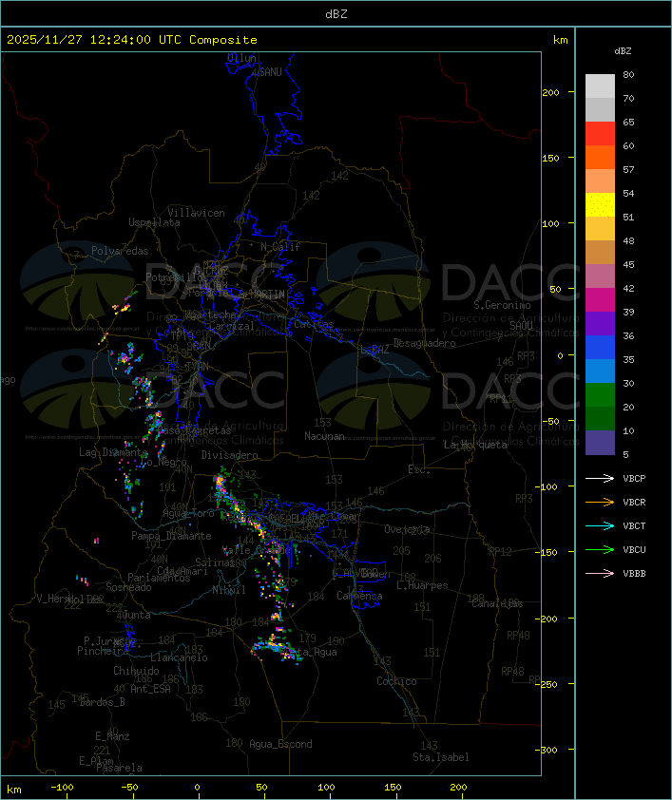The width and height of the screenshot is (672, 800).
Task: Click the cyan VBCT arrow icon
Action: tap(600, 526)
